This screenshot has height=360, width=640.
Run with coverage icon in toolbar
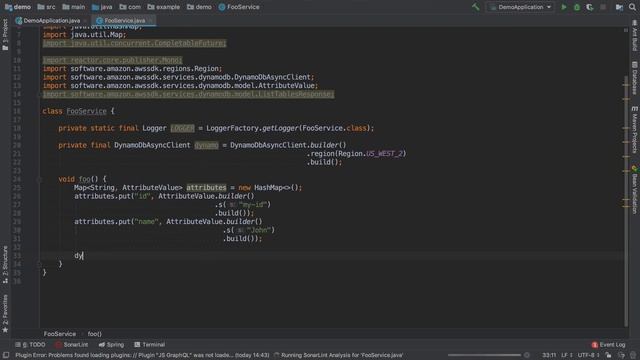(590, 7)
